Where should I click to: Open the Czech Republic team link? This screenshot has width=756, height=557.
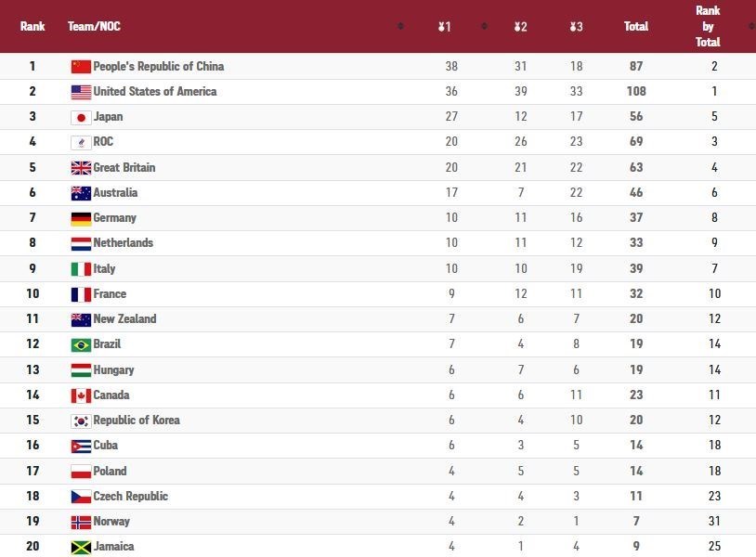131,497
